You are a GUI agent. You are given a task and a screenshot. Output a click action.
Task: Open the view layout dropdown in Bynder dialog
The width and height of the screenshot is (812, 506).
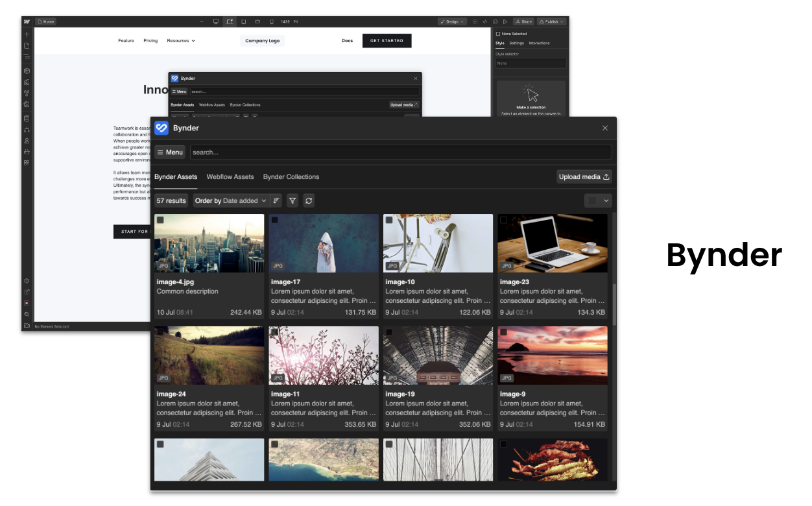pyautogui.click(x=598, y=201)
